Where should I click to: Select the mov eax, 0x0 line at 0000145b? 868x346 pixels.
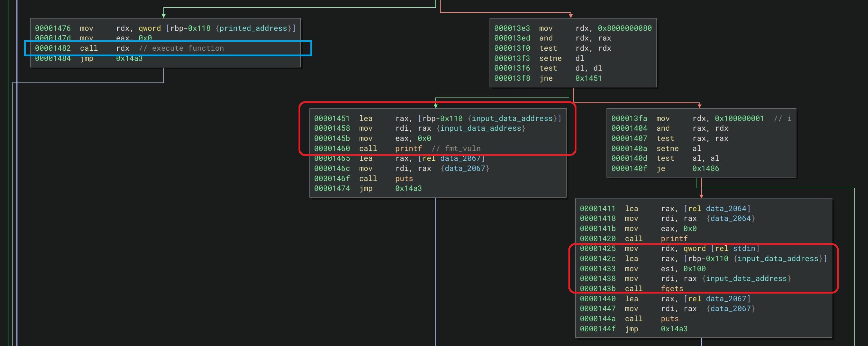[x=395, y=138]
